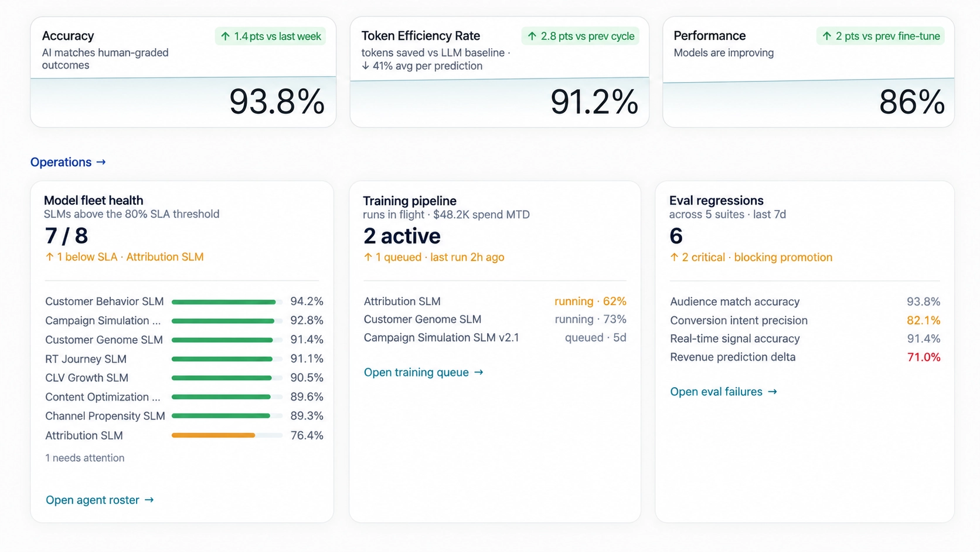Click Audience match accuracy row
The width and height of the screenshot is (980, 552).
pos(805,302)
